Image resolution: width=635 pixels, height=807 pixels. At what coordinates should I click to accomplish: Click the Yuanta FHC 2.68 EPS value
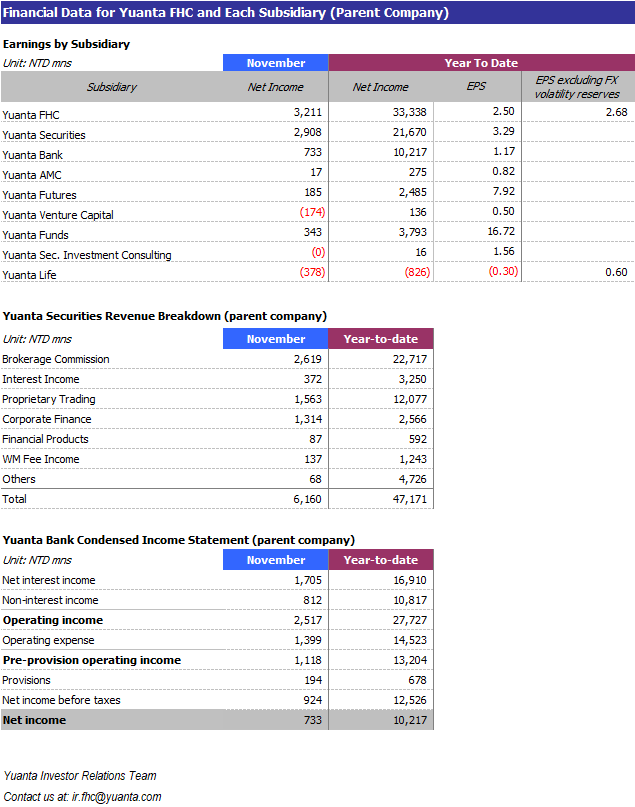(616, 112)
